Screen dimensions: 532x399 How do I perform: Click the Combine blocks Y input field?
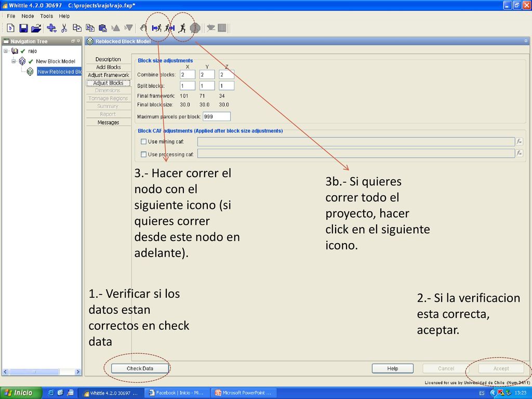[207, 74]
